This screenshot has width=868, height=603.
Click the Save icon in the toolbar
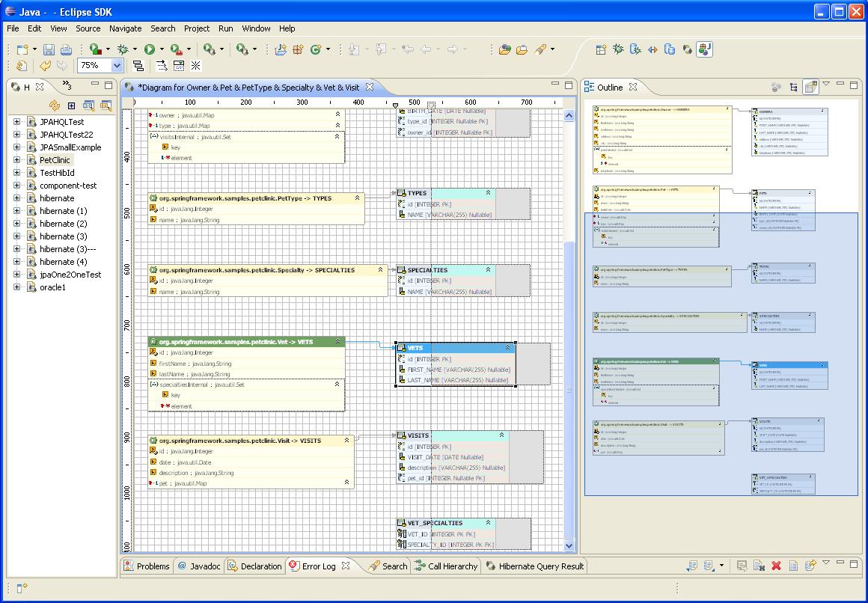[49, 50]
